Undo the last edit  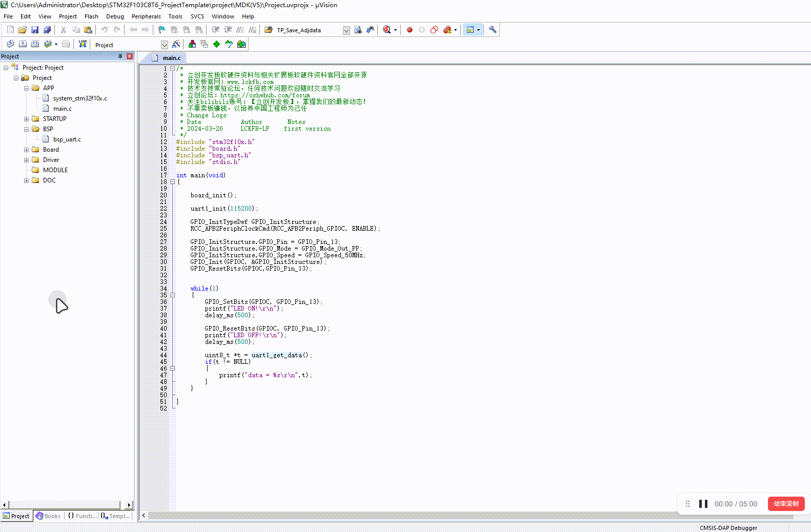(105, 30)
